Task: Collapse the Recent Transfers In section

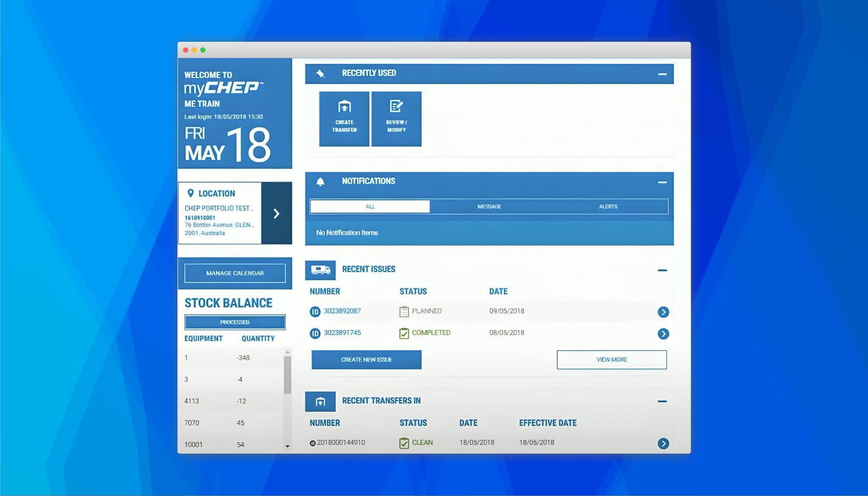Action: point(662,402)
